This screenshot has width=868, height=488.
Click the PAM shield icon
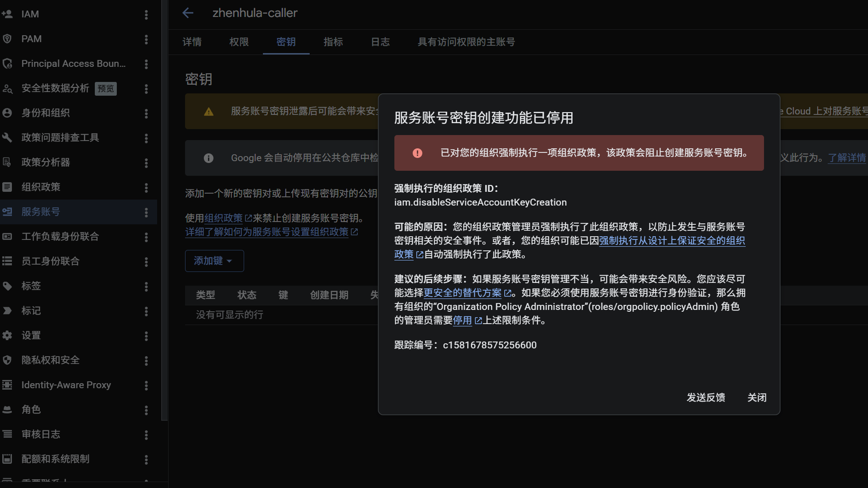point(7,39)
